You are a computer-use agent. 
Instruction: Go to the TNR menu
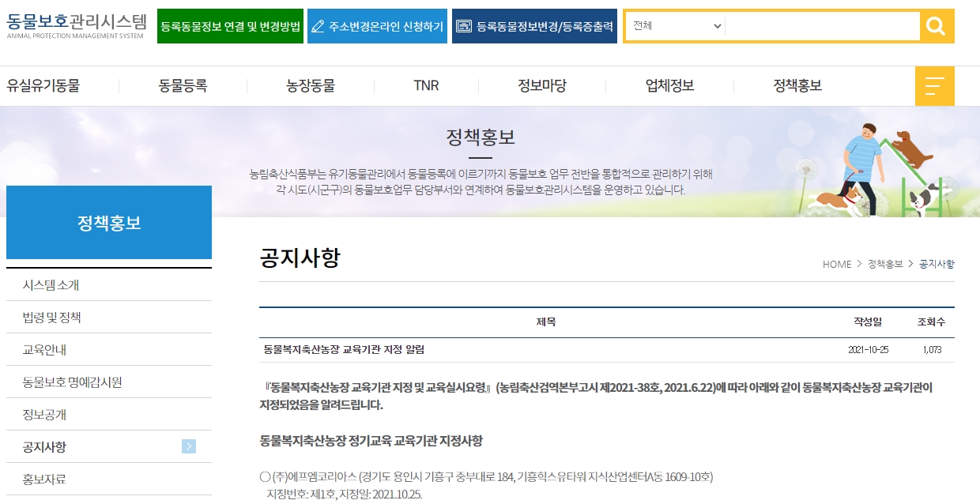coord(426,86)
